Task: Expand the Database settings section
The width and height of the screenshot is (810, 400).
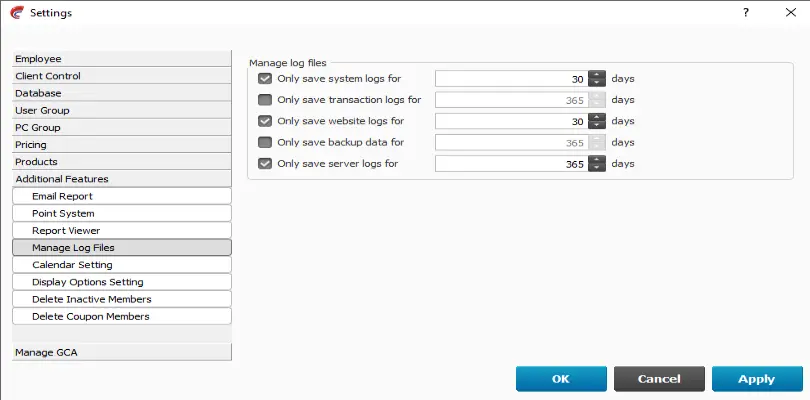Action: pyautogui.click(x=122, y=93)
